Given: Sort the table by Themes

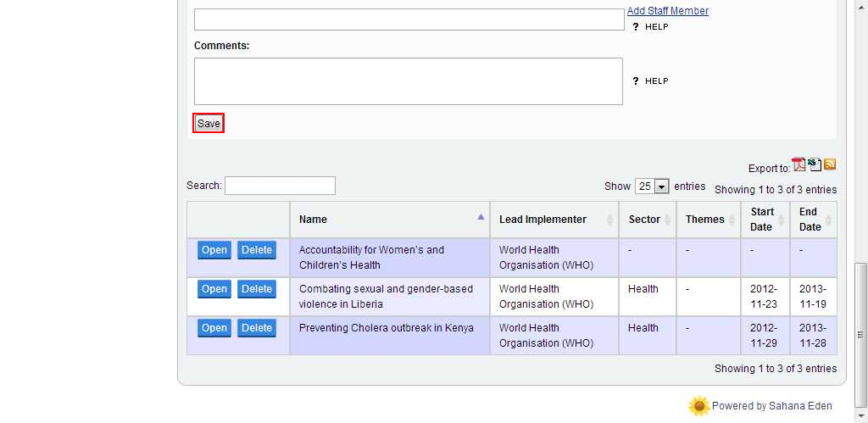Looking at the screenshot, I should [707, 220].
